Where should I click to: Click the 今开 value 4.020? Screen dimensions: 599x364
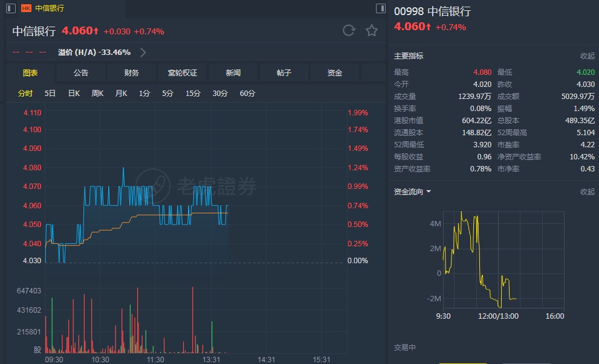[x=482, y=85]
